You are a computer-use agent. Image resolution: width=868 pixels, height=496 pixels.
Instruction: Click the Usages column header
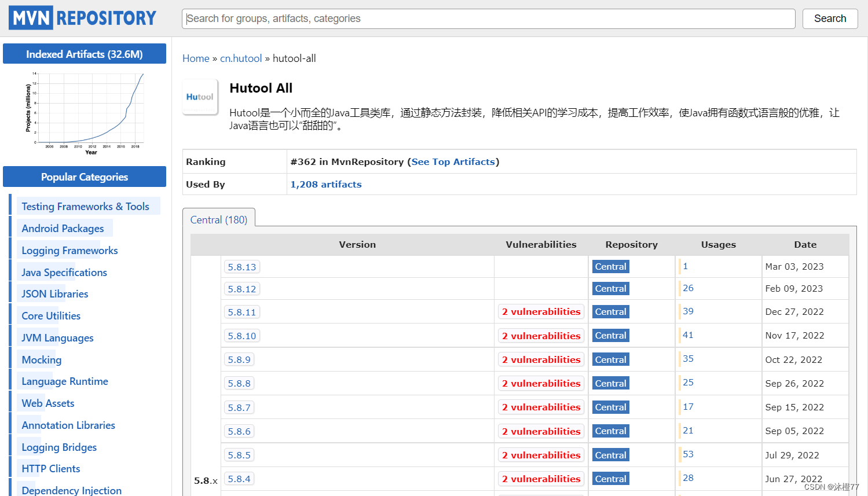click(719, 245)
